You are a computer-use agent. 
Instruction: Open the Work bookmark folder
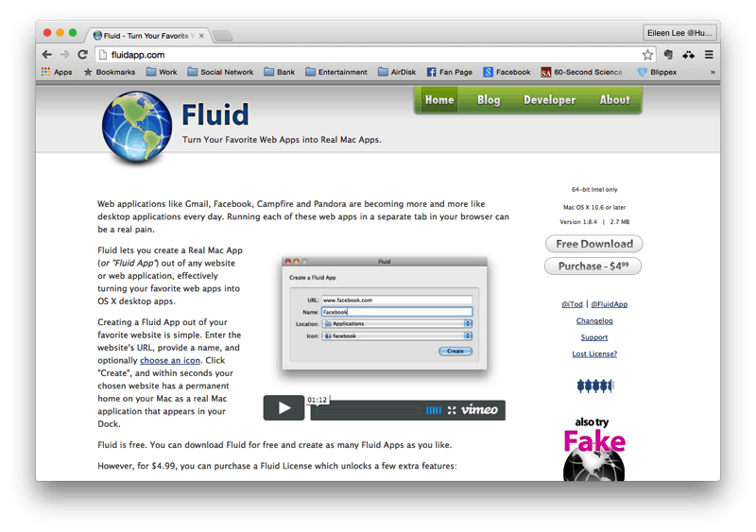(162, 72)
